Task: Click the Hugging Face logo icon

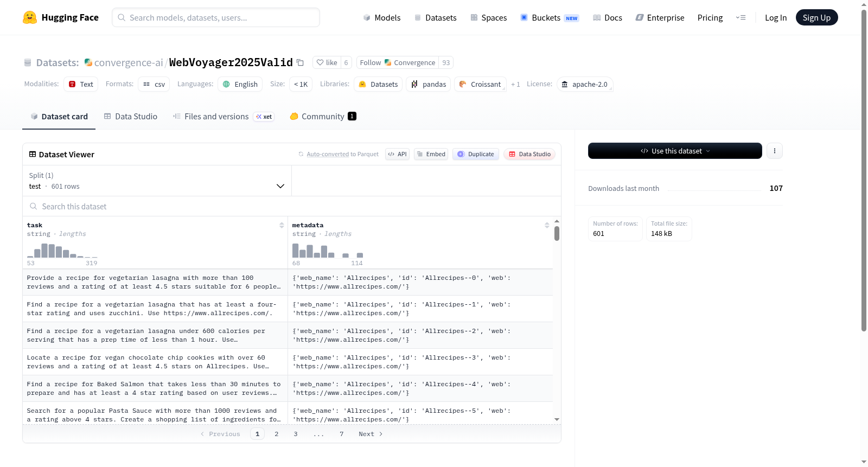Action: pos(30,17)
